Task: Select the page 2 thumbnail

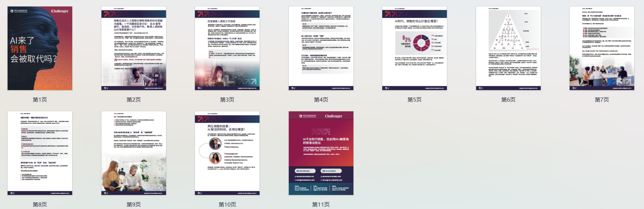Action: pos(134,48)
